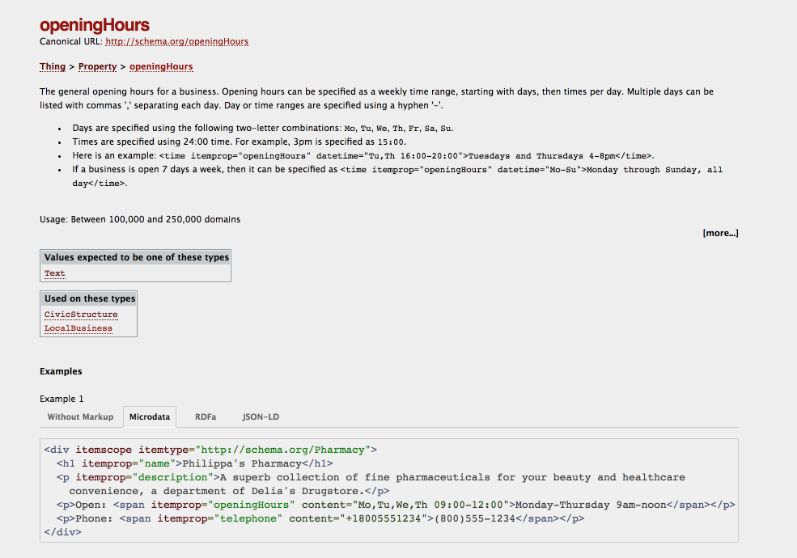Screen dimensions: 797x558
Task: Select the Microdata tab
Action: tap(150, 416)
